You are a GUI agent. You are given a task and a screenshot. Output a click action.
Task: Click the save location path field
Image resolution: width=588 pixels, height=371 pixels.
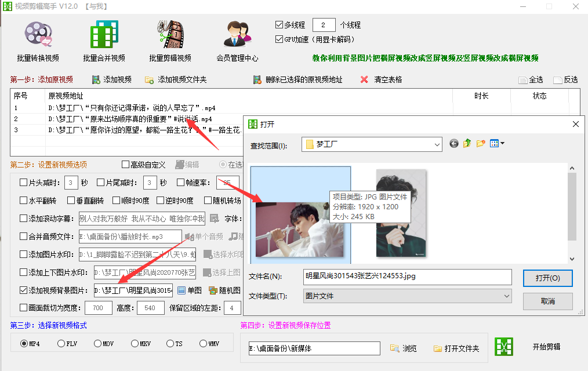[x=314, y=348]
